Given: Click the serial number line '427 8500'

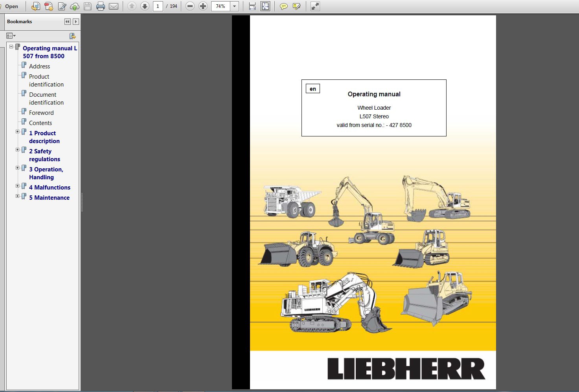Looking at the screenshot, I should [x=374, y=125].
